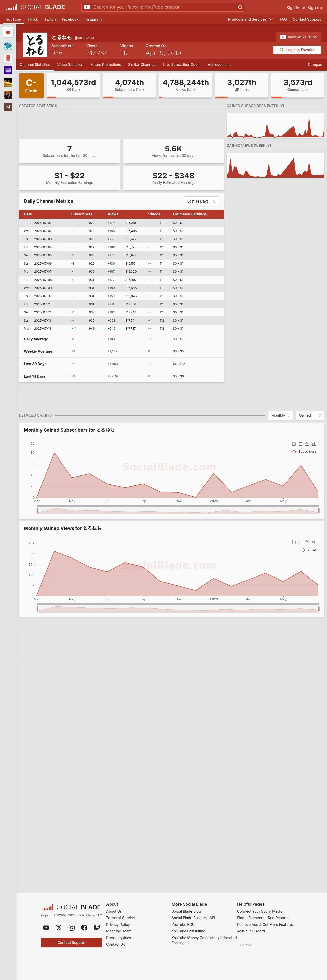327x980 pixels.
Task: Open the Last 14 Days dropdown
Action: (201, 201)
